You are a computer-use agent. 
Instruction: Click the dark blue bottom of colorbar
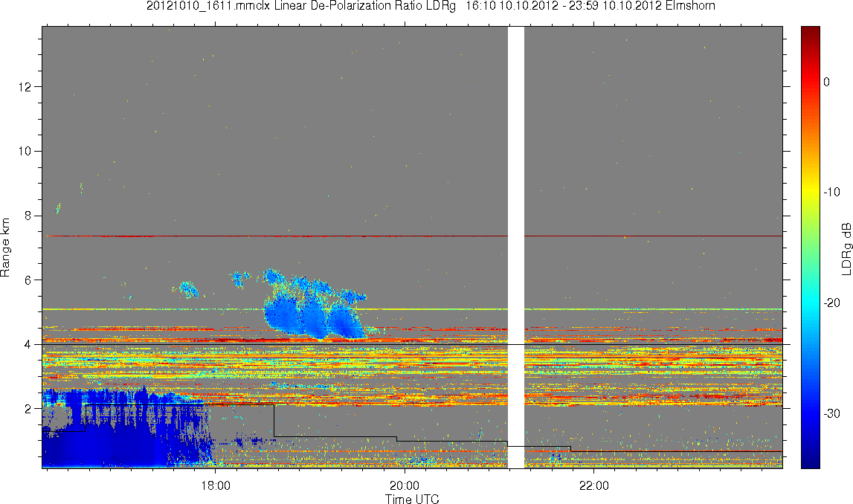pyautogui.click(x=811, y=463)
